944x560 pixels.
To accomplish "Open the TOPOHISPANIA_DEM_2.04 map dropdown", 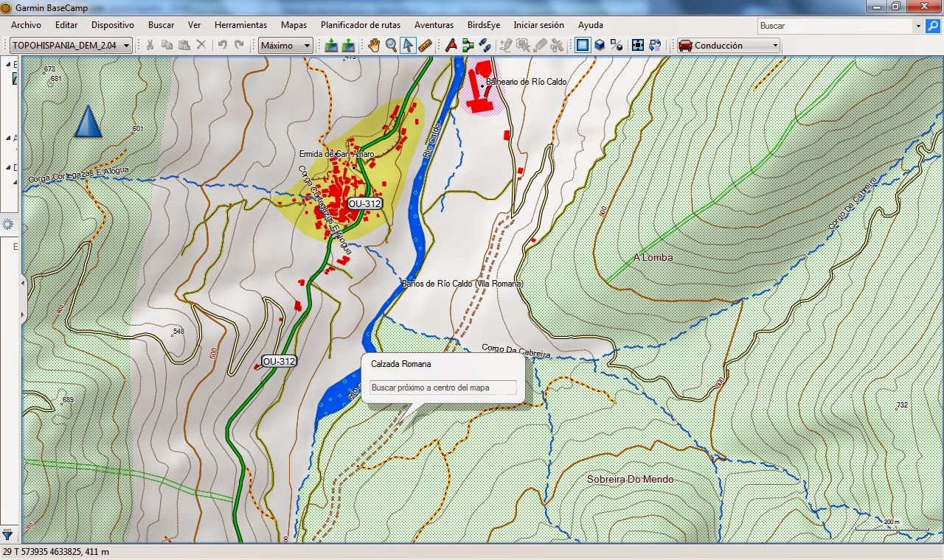I will tap(72, 46).
